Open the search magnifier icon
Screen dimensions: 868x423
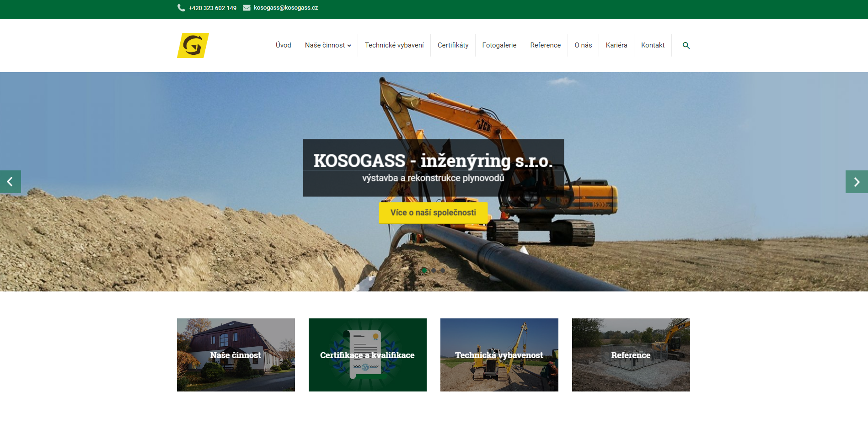pos(686,45)
